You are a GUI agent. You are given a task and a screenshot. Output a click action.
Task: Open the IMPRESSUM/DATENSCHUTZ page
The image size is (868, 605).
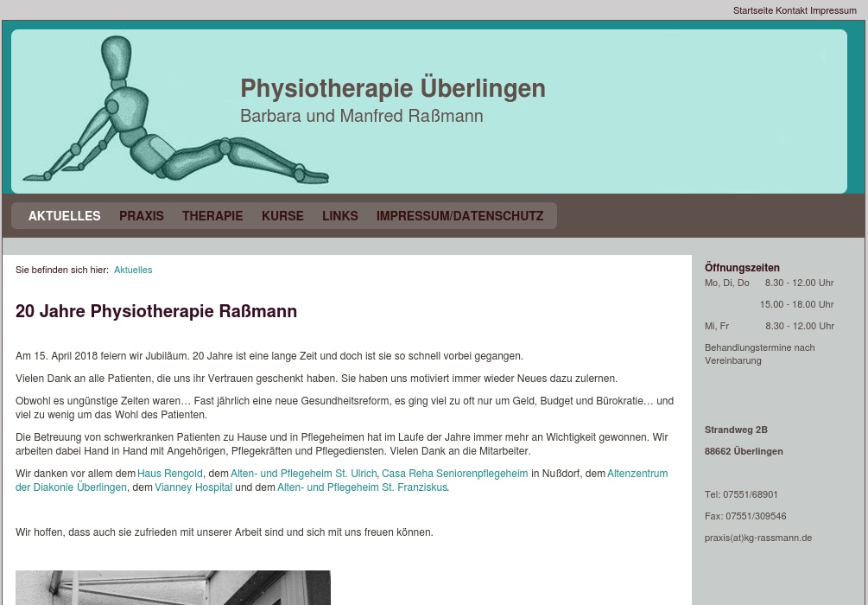point(459,216)
